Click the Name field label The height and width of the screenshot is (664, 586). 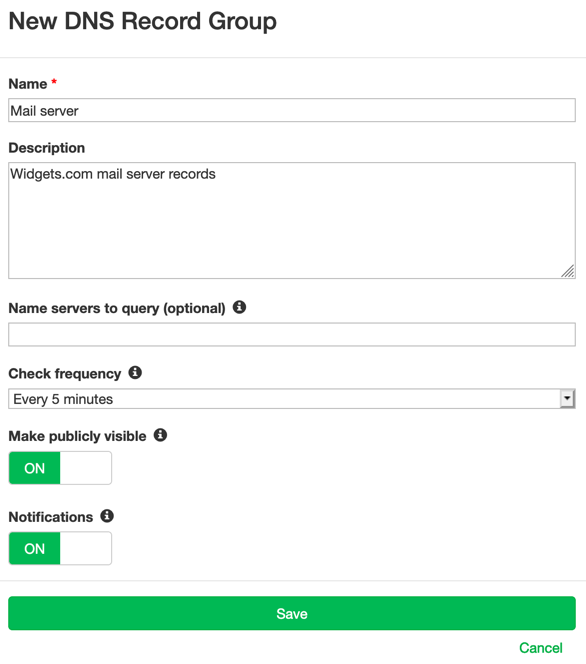[28, 84]
